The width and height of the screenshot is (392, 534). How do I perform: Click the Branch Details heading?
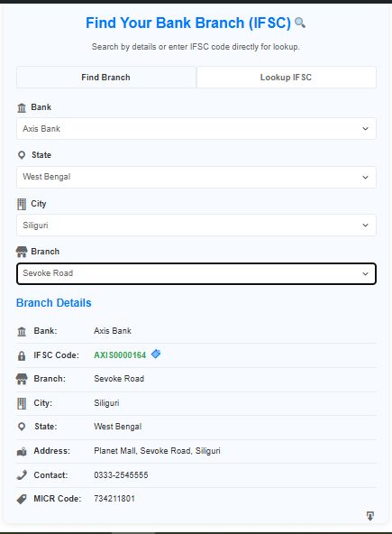(54, 303)
